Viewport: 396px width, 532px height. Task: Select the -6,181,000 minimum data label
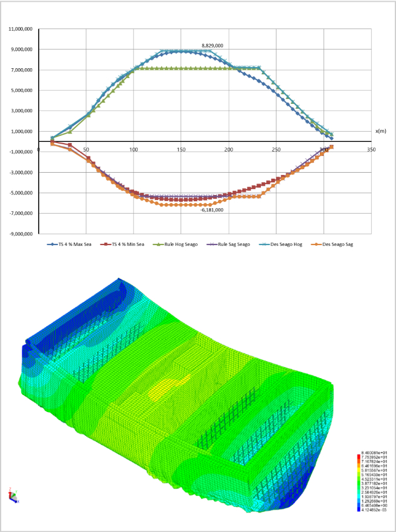[x=212, y=210]
